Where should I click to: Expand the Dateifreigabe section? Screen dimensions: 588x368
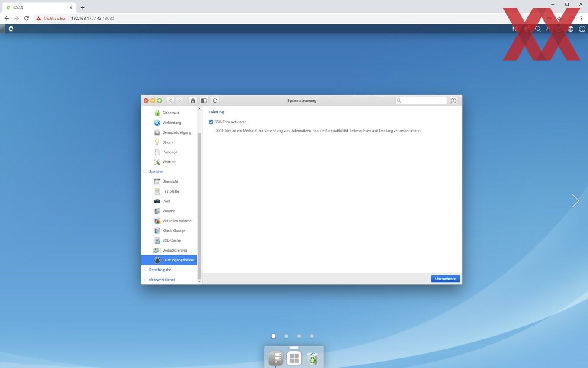coord(144,270)
